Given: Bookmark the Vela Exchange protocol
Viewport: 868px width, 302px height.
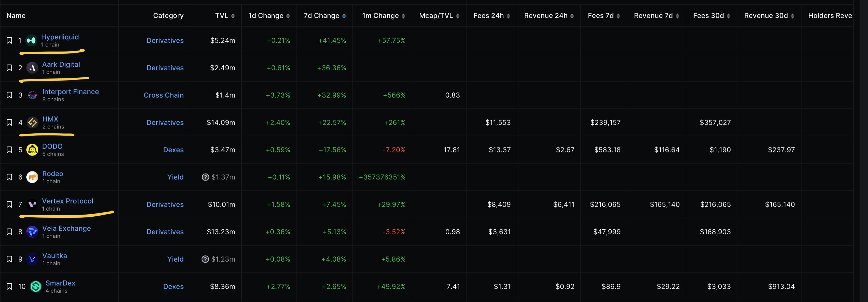Looking at the screenshot, I should tap(9, 232).
